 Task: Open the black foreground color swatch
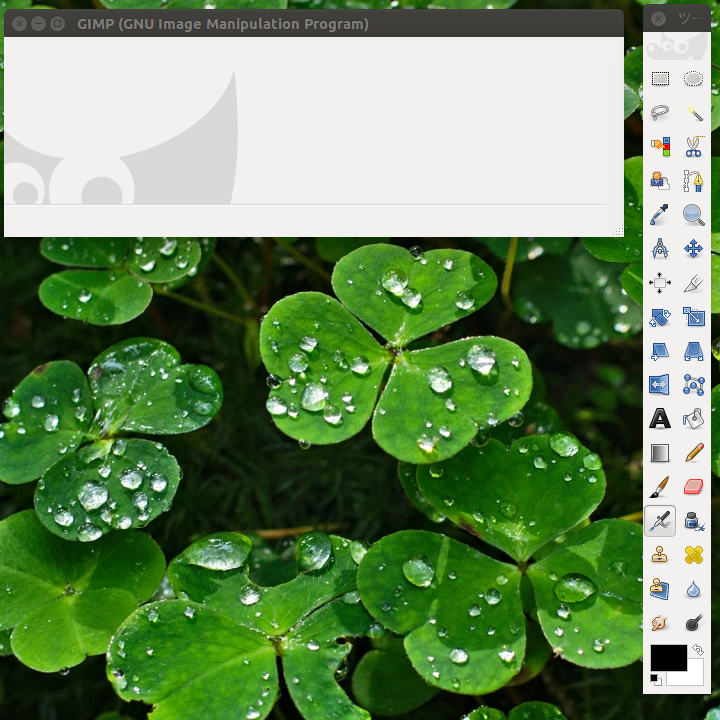point(666,657)
